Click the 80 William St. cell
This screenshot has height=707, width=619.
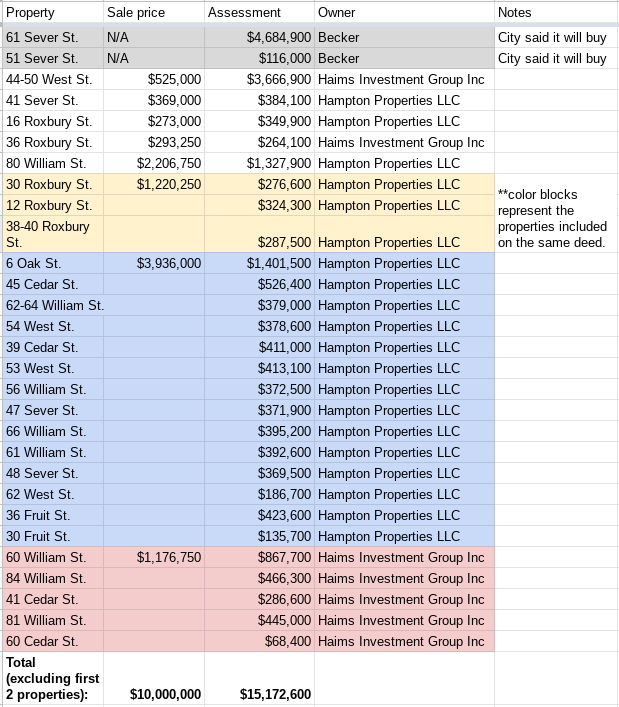pos(46,163)
